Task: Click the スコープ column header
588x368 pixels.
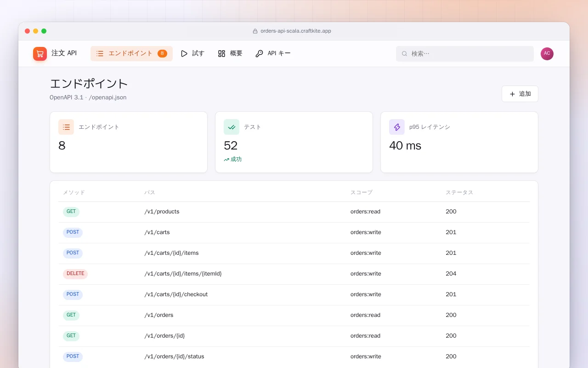Action: coord(362,193)
